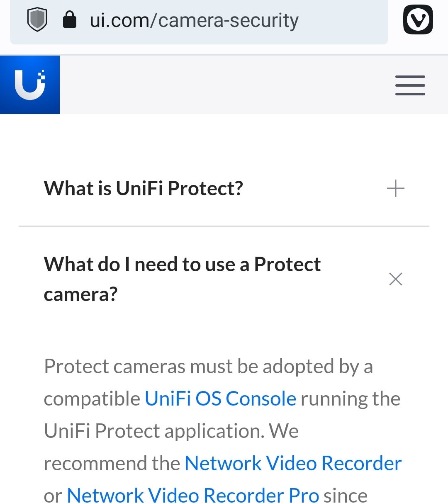Click the padlock site security icon
Viewport: 448px width, 503px height.
coord(70,19)
